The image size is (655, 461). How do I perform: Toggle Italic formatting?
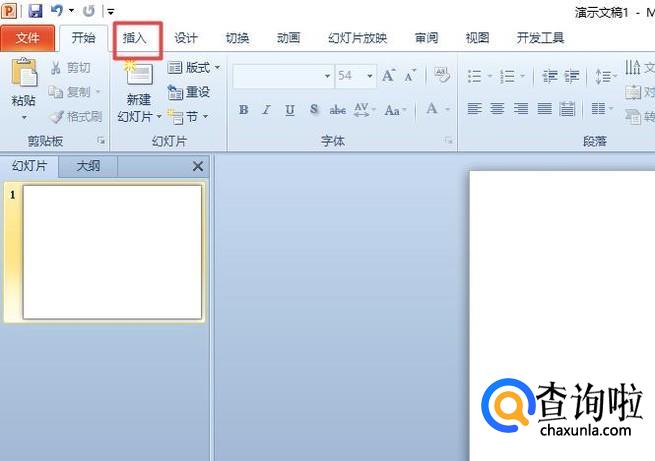tap(267, 109)
